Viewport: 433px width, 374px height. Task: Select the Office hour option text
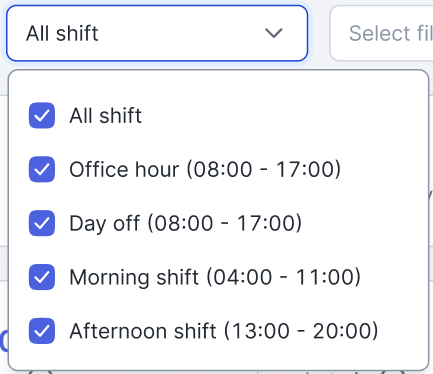pos(124,169)
